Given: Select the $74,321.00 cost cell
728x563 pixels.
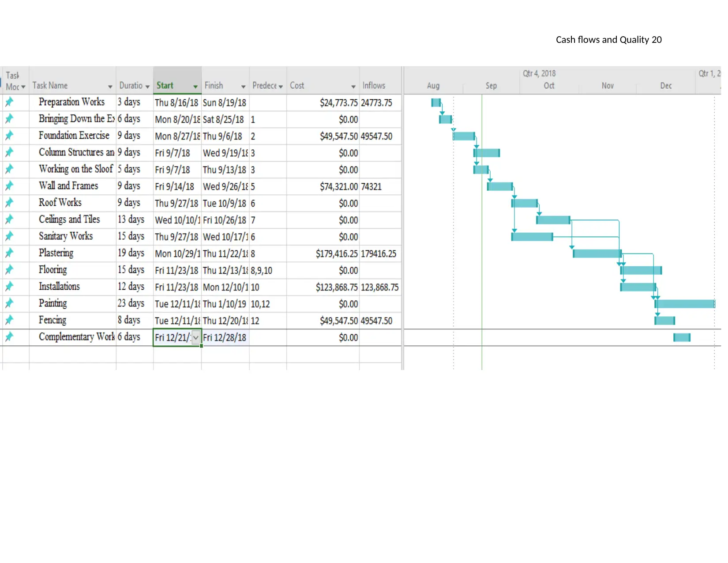Looking at the screenshot, I should [x=323, y=186].
